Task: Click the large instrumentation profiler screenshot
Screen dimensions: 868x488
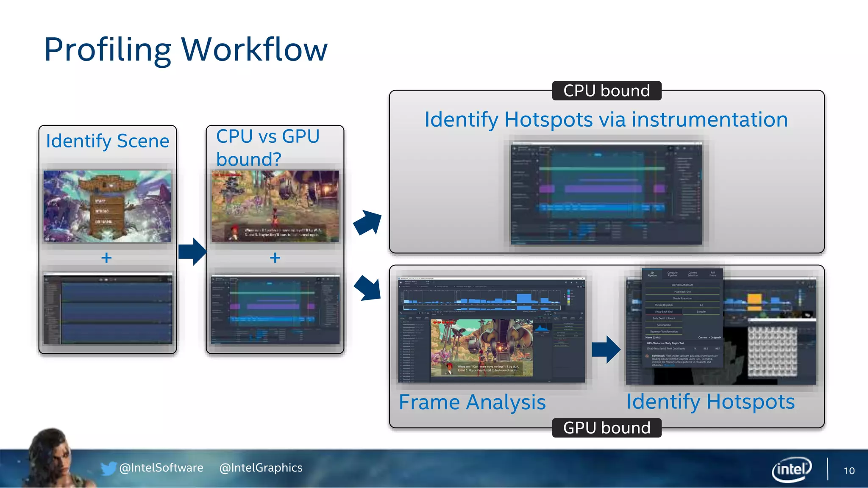Action: point(606,194)
